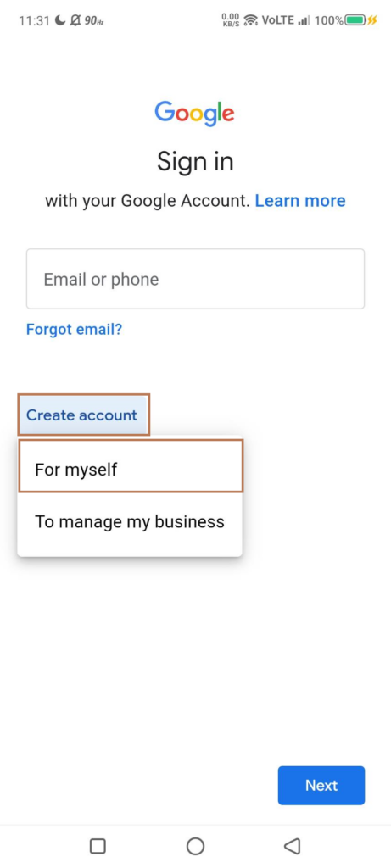Go home with the circle navigation button
Viewport: 391px width, 868px height.
point(195,846)
